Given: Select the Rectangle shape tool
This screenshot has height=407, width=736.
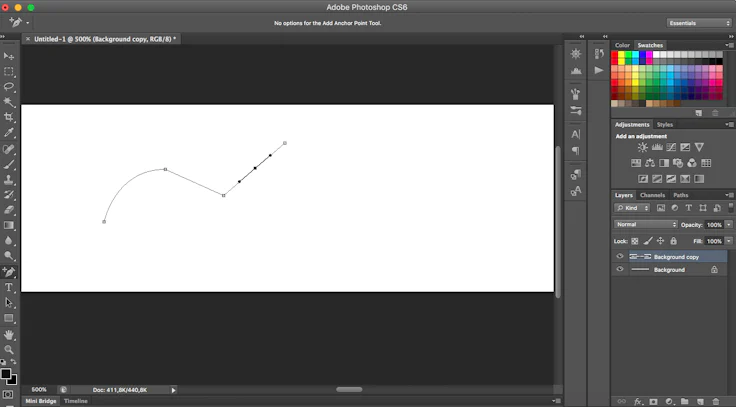Looking at the screenshot, I should [8, 318].
